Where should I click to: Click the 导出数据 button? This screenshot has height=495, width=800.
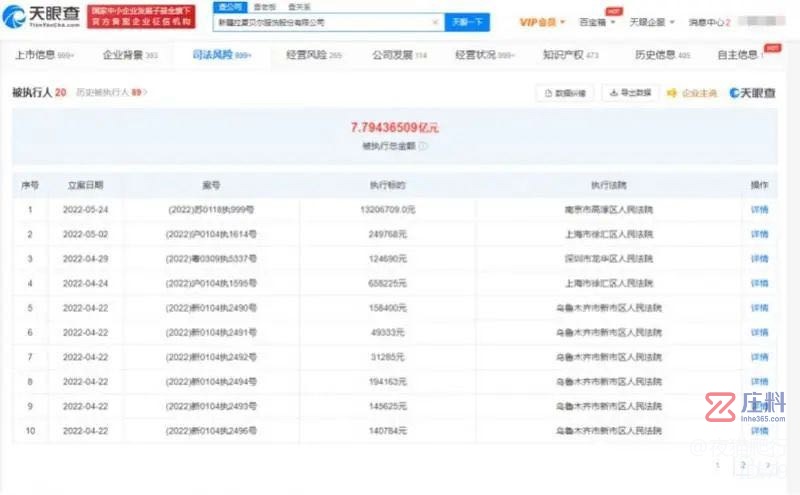631,93
